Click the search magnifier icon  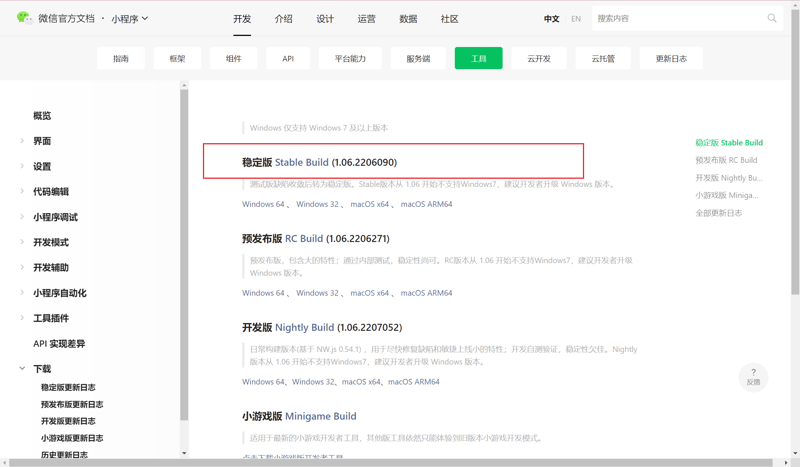pos(772,18)
